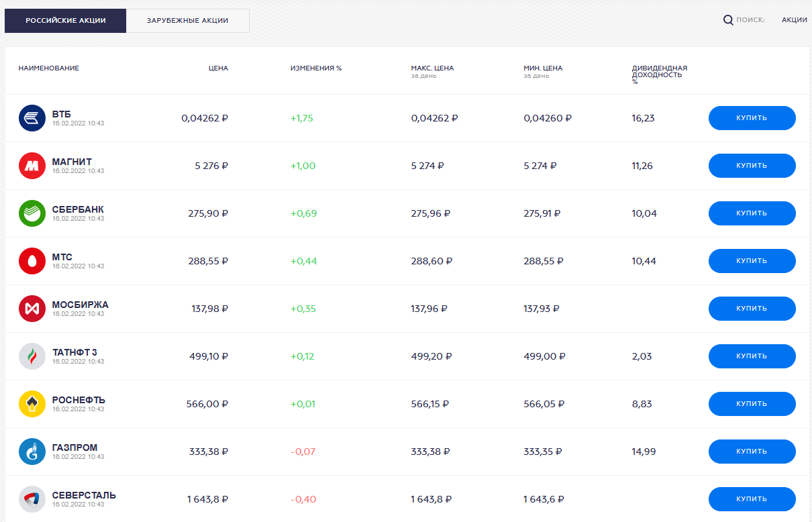
Task: Click the VTB bank logo icon
Action: pyautogui.click(x=32, y=118)
